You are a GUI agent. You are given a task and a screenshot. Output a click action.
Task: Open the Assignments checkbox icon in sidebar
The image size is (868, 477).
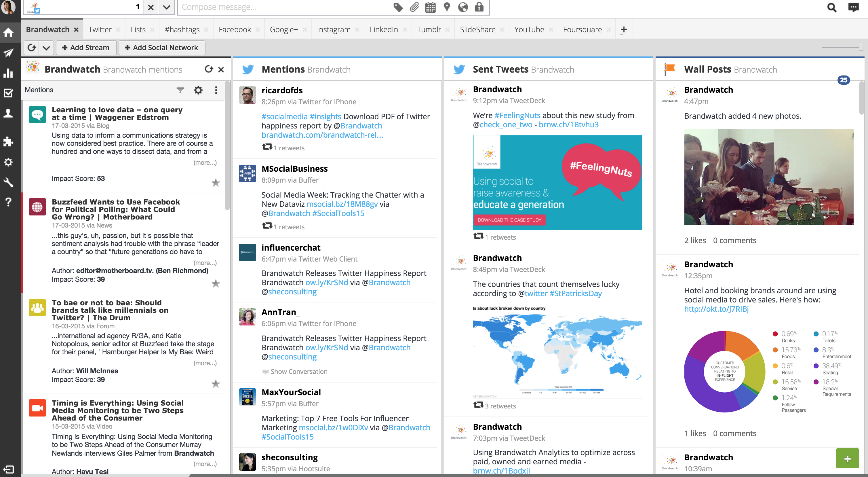click(x=8, y=93)
